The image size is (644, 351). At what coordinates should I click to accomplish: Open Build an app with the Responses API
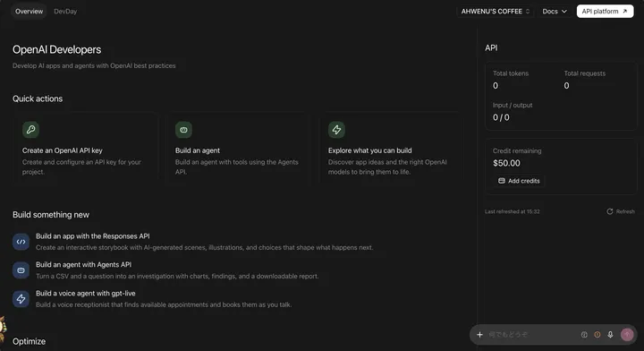[x=92, y=235]
